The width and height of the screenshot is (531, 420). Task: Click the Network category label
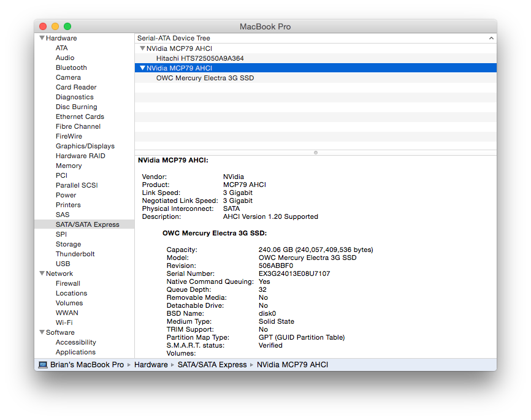click(59, 273)
